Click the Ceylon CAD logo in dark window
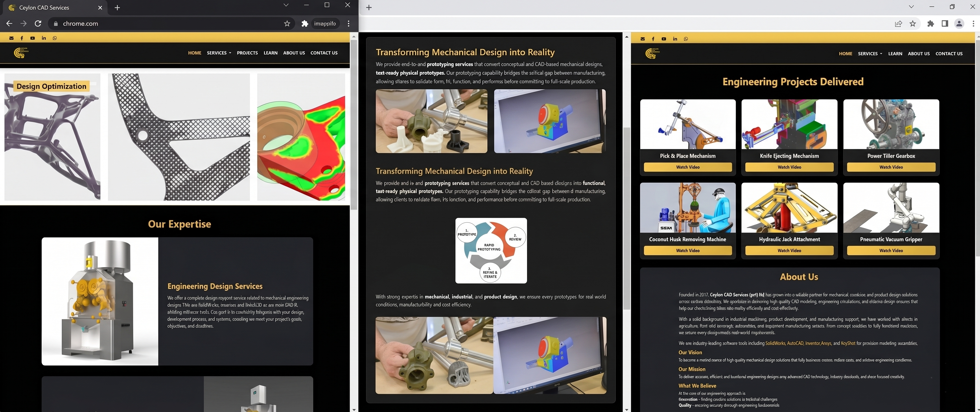This screenshot has height=412, width=980. 21,53
